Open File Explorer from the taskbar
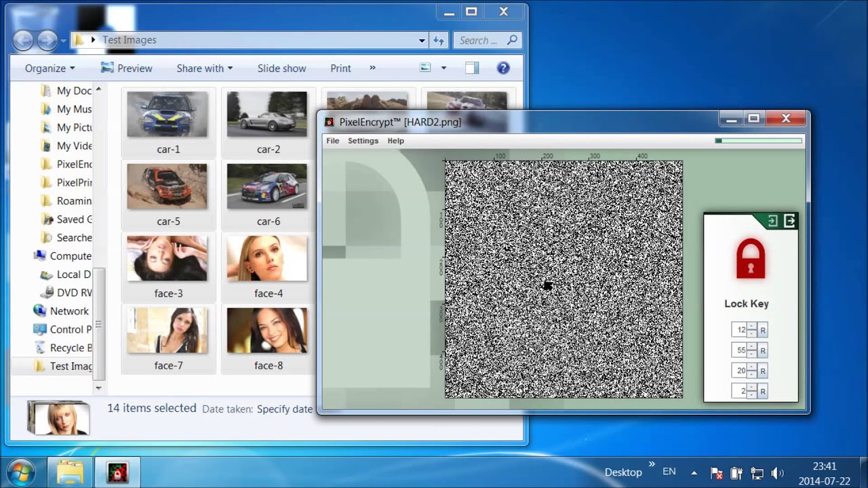Viewport: 868px width, 488px height. tap(70, 472)
